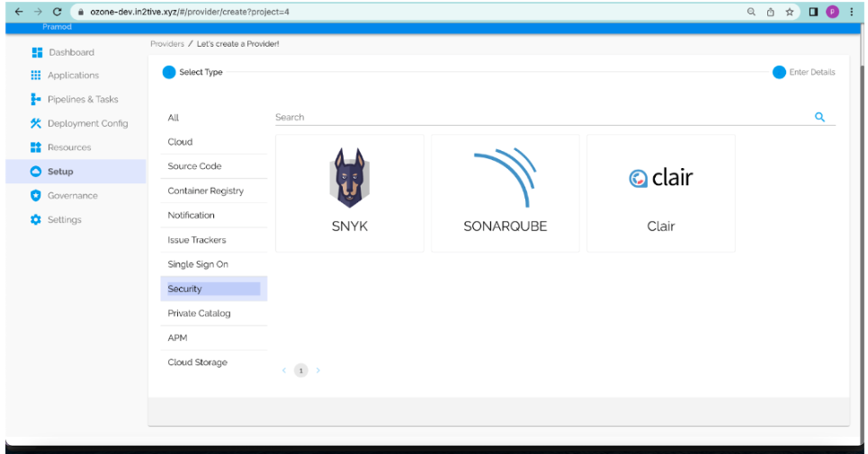
Task: Select the Cloud category filter
Action: pos(180,142)
